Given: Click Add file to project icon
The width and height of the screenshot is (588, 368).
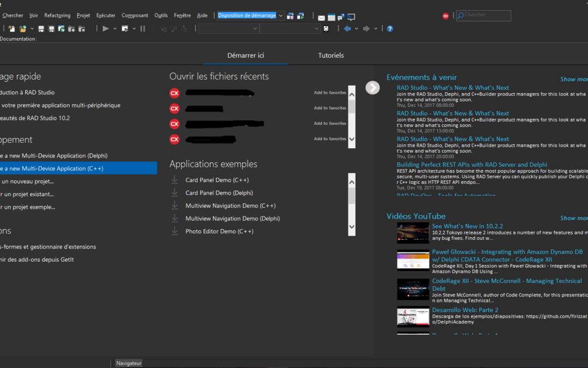Looking at the screenshot, I should click(72, 28).
